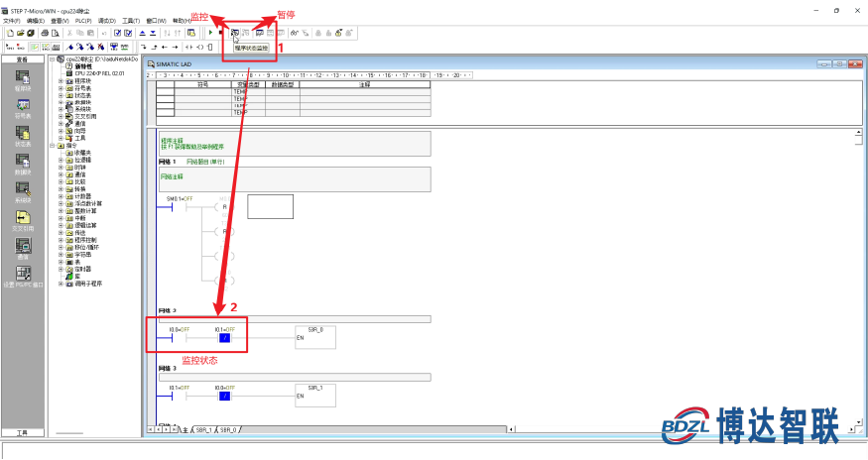Click the SBR_0 box in the ladder
This screenshot has height=460, width=868.
(315, 337)
